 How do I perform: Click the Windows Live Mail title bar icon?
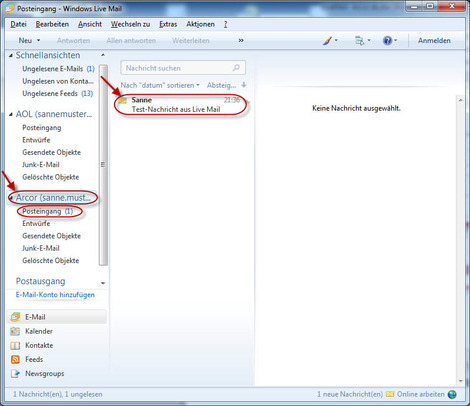point(9,8)
